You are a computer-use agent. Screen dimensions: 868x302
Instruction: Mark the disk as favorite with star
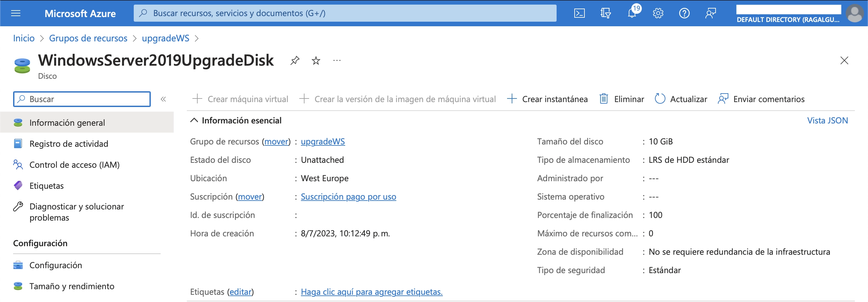click(x=316, y=60)
